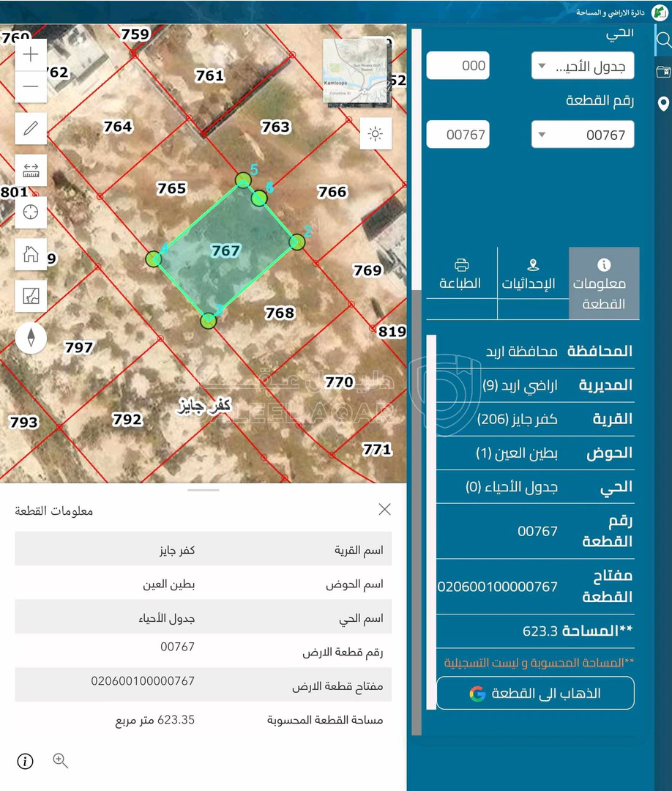Viewport: 672px width, 791px height.
Task: Select parcel 764 on the map
Action: (117, 126)
